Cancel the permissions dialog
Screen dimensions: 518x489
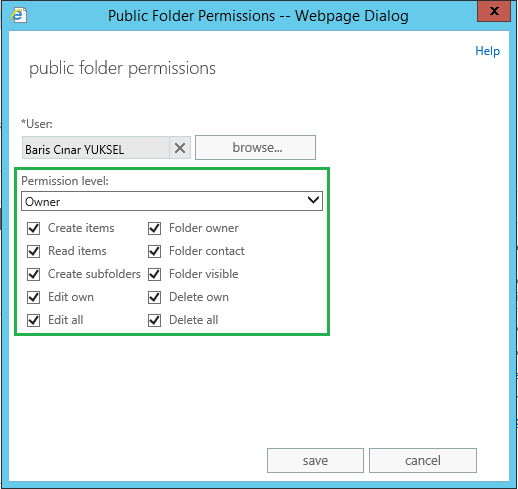[x=423, y=460]
